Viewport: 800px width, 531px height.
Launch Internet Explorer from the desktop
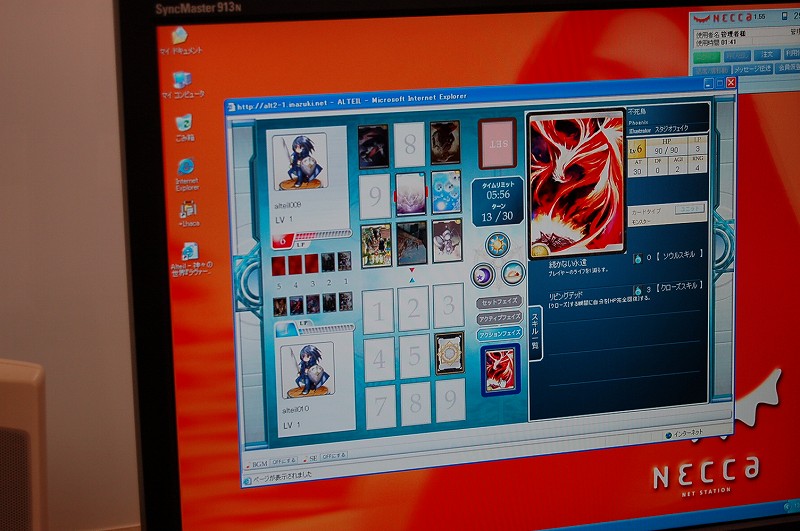[x=186, y=169]
